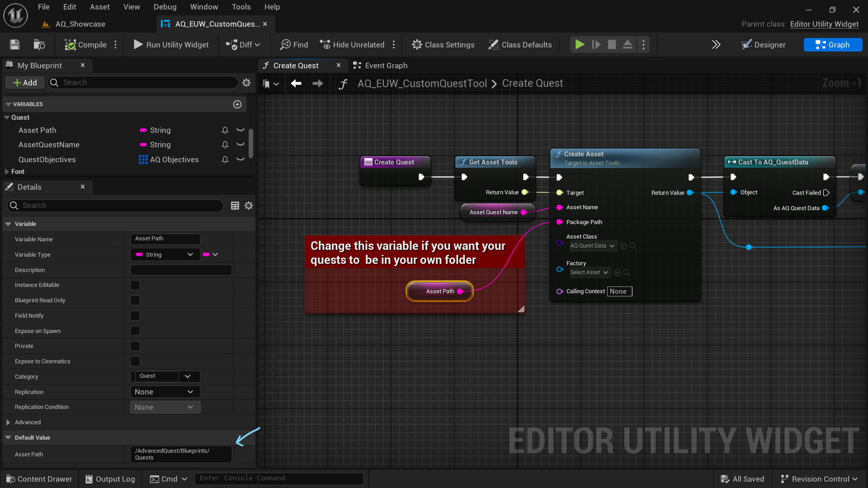The height and width of the screenshot is (488, 868).
Task: Enable Field Notify checkbox
Action: pyautogui.click(x=135, y=316)
